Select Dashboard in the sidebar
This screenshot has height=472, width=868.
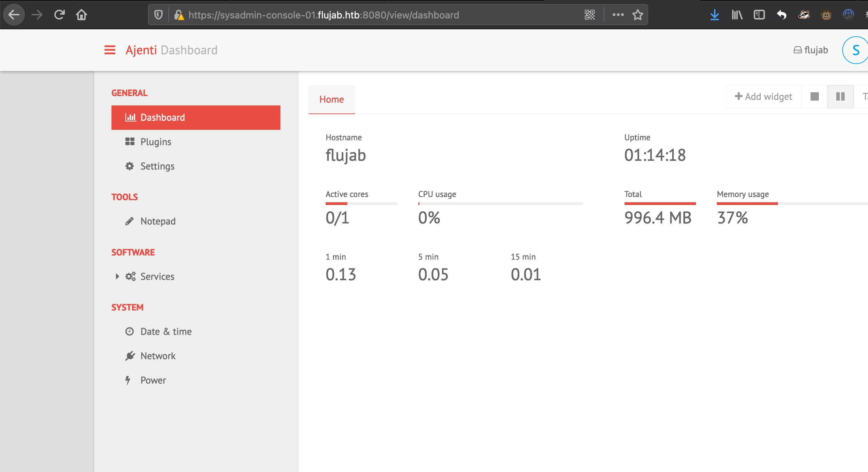(196, 118)
